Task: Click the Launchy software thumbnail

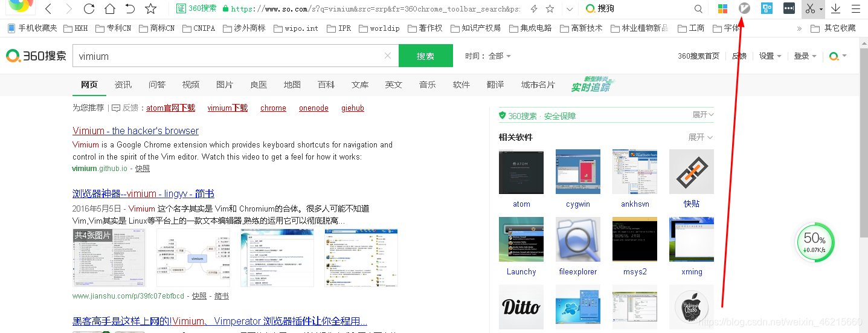Action: tap(521, 239)
